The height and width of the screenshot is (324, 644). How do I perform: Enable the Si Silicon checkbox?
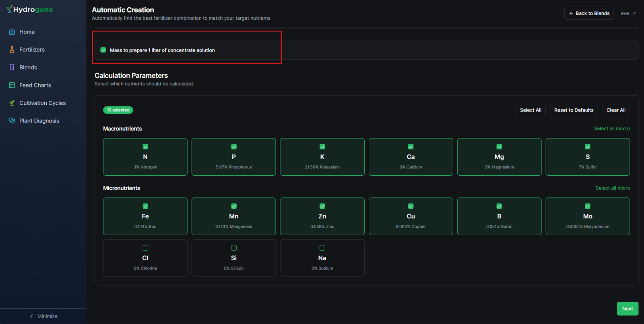click(x=234, y=248)
